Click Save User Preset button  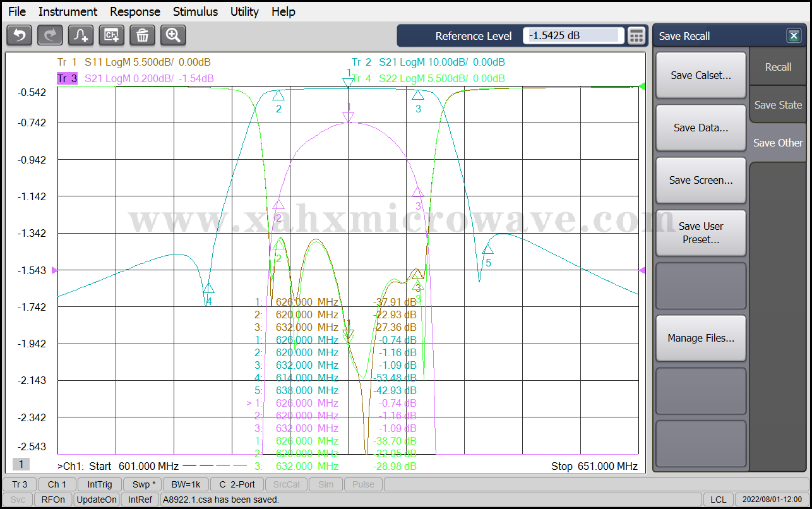(701, 233)
